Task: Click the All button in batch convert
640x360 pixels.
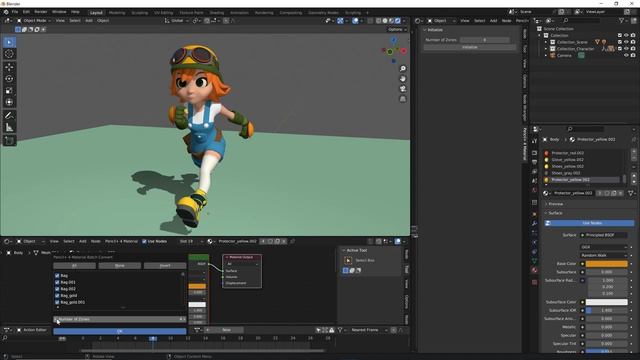Action: click(x=74, y=266)
